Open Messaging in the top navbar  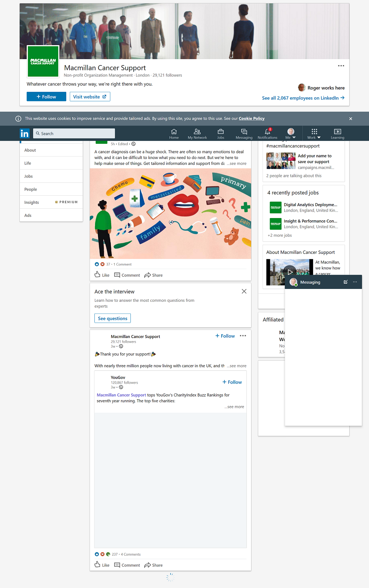[244, 133]
